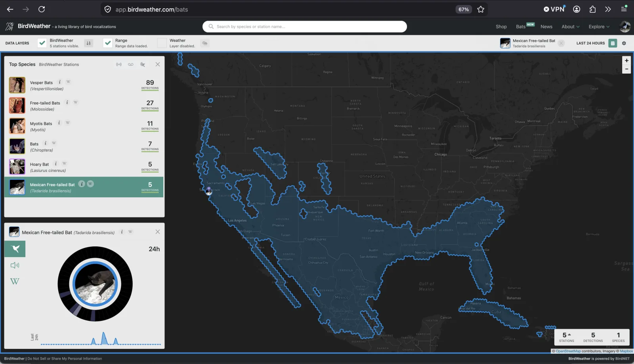Show info for Bats (Chiroptera)
The image size is (634, 364).
[x=46, y=143]
